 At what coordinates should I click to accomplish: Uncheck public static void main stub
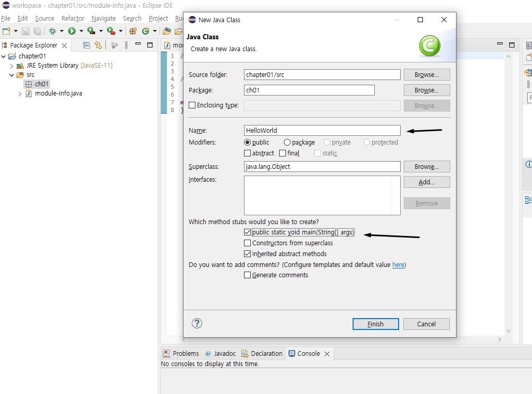247,232
